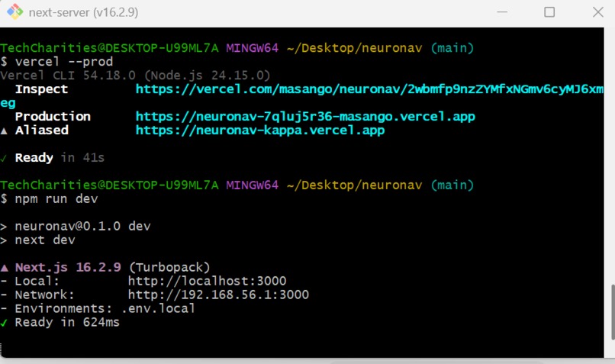
Task: Click the terminal vertical scrollbar thumb
Action: click(x=613, y=312)
